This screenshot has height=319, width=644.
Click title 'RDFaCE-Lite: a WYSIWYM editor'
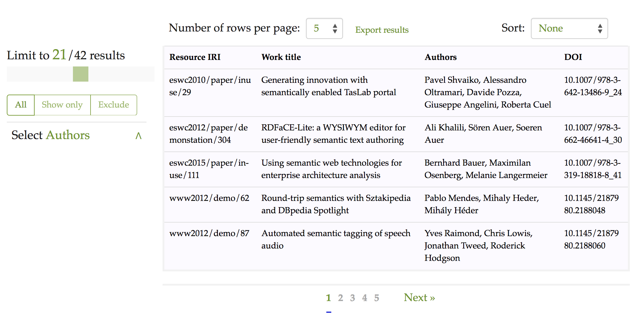click(x=333, y=134)
